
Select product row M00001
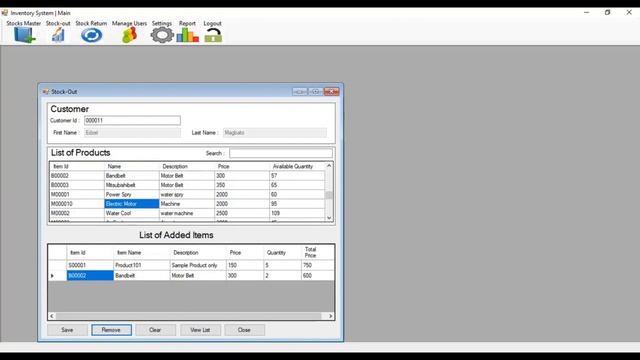coord(187,194)
